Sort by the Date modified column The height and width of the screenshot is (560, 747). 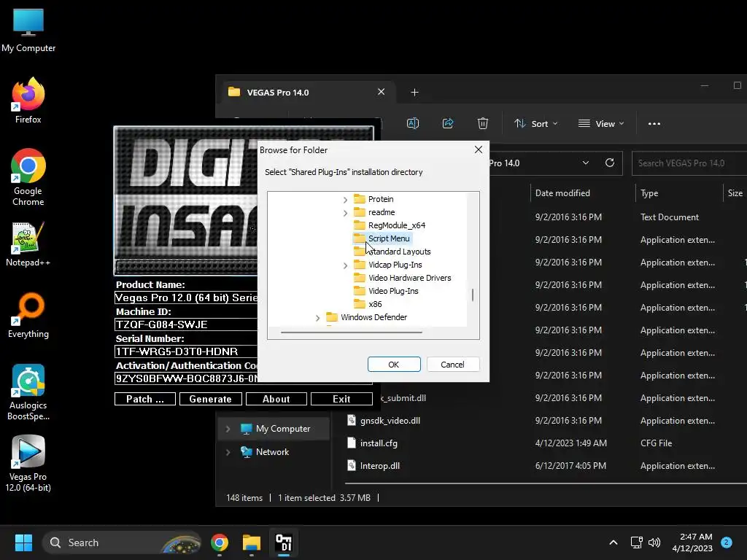click(562, 192)
